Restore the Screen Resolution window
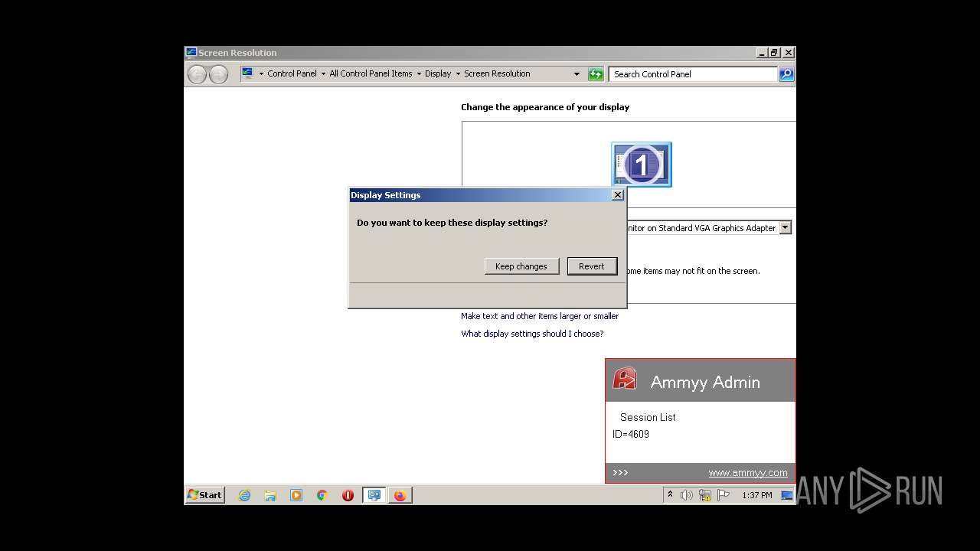Screen dimensions: 980x551 coord(775,53)
